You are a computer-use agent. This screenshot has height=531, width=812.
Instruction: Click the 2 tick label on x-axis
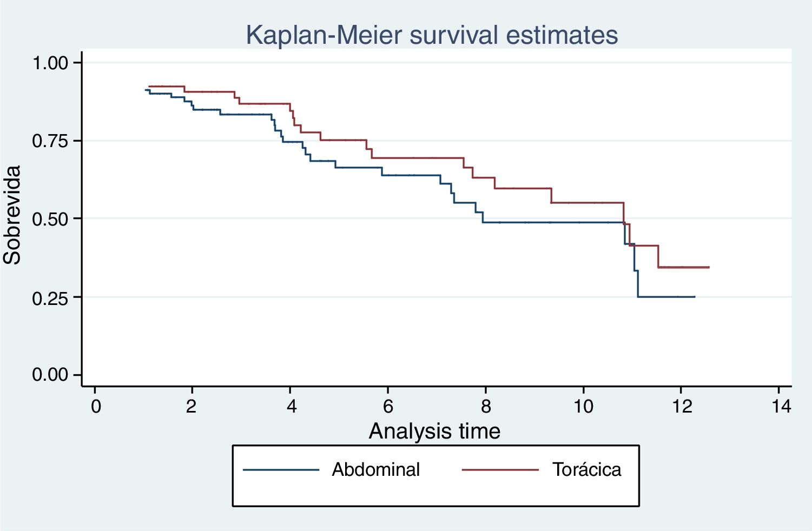(192, 406)
